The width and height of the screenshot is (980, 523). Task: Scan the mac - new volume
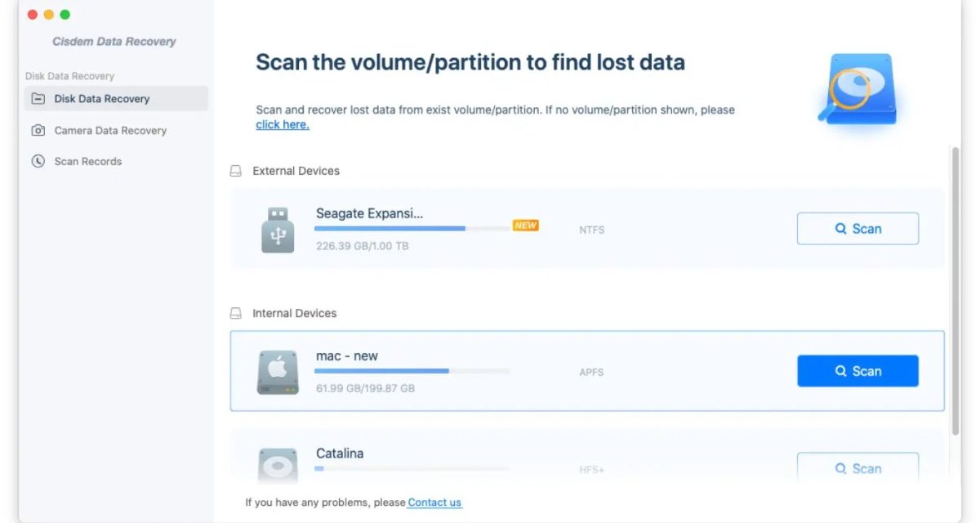tap(857, 371)
